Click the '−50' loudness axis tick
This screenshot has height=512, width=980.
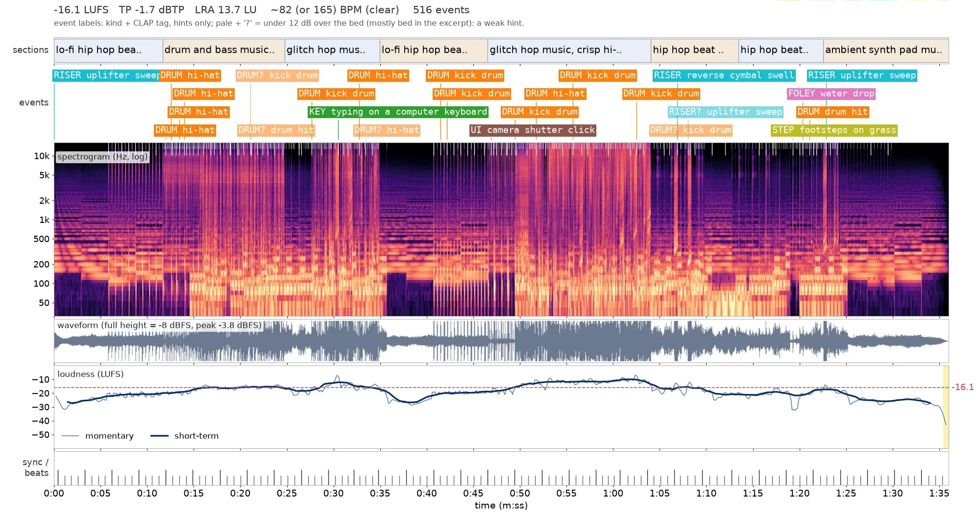point(41,435)
